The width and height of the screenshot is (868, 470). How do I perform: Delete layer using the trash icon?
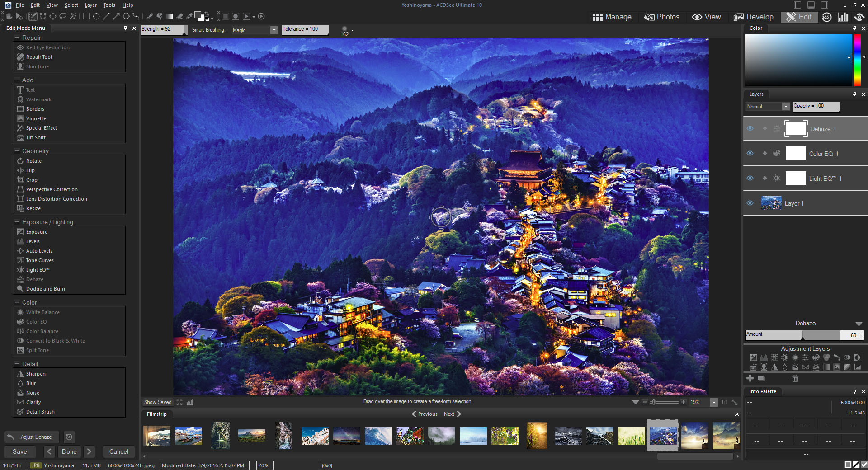(x=795, y=378)
